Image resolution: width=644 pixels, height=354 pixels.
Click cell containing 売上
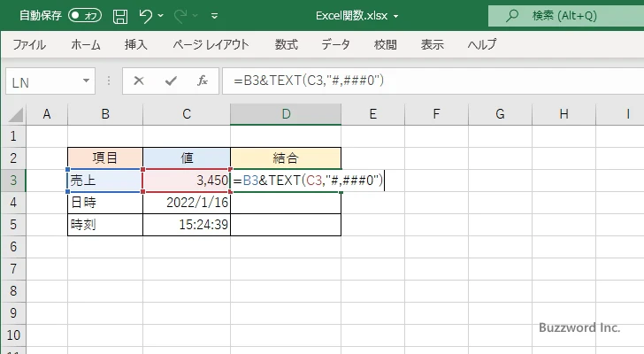(105, 181)
